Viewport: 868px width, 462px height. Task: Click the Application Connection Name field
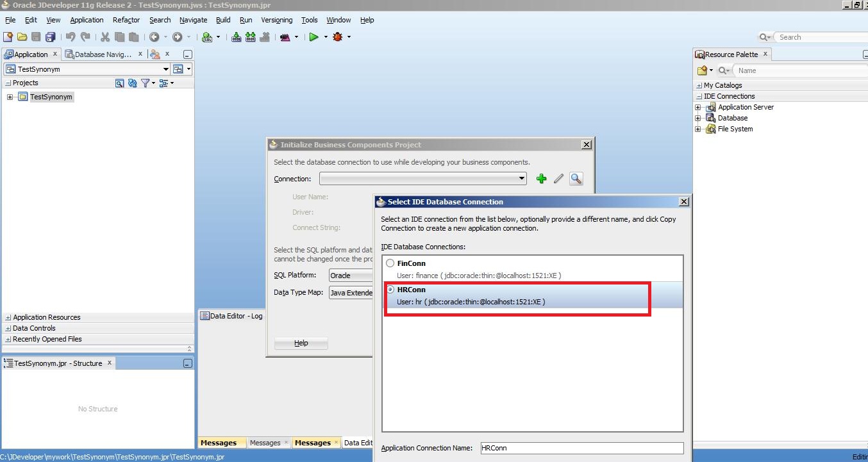click(x=581, y=448)
